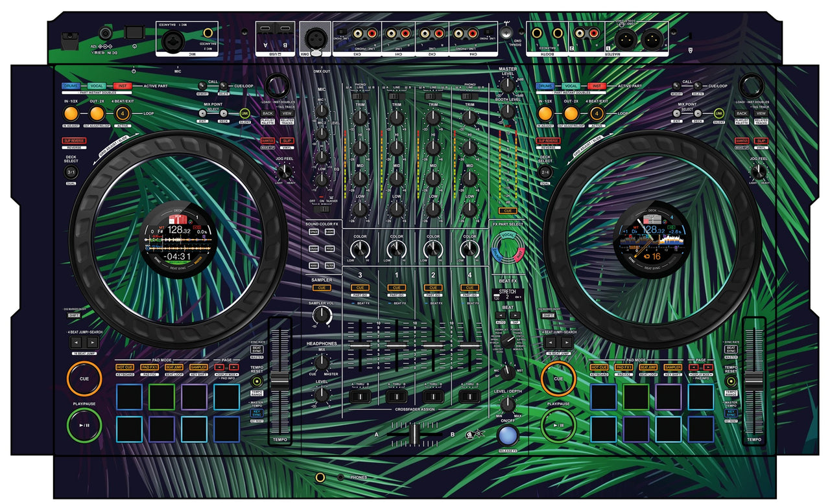Screen dimensions: 830x504
Task: Set loop OUT 2X on left deck
Action: tap(97, 114)
